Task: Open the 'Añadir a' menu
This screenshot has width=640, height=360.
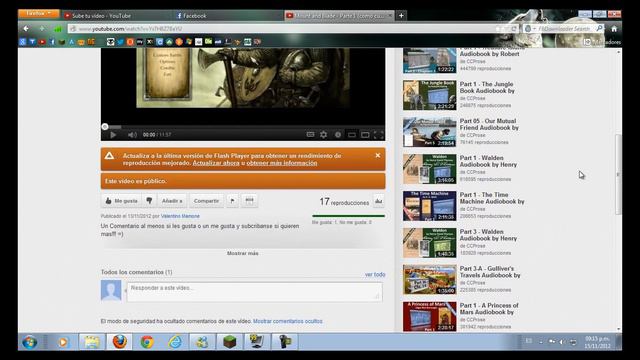Action: 172,201
